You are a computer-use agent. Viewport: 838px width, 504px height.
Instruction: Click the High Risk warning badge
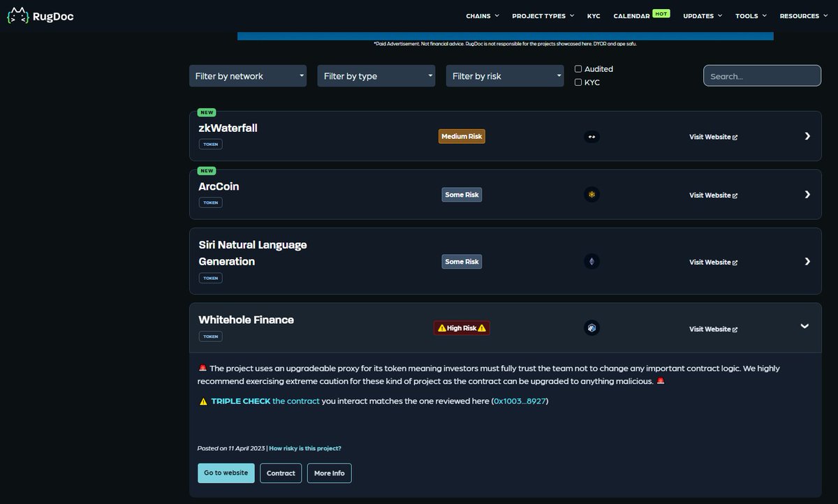(x=462, y=328)
